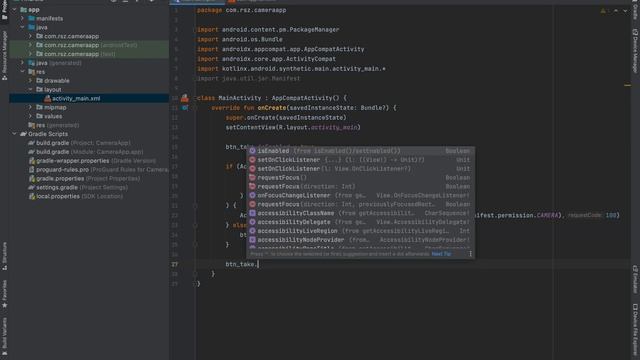The height and width of the screenshot is (360, 640).
Task: Collapse the app module node
Action: pyautogui.click(x=15, y=9)
